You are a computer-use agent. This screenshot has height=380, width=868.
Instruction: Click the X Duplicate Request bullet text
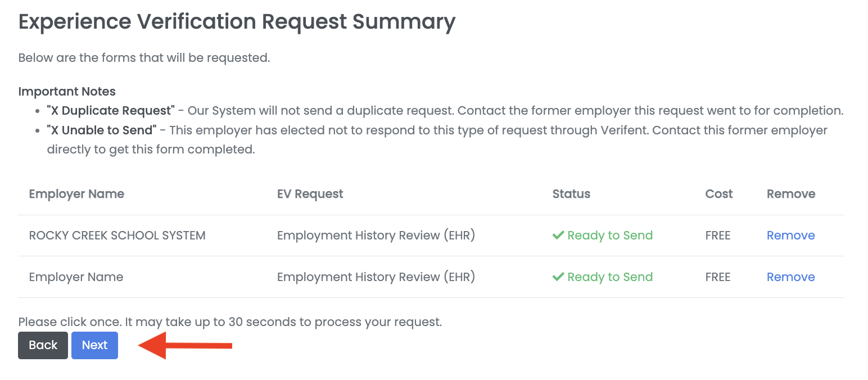(444, 110)
